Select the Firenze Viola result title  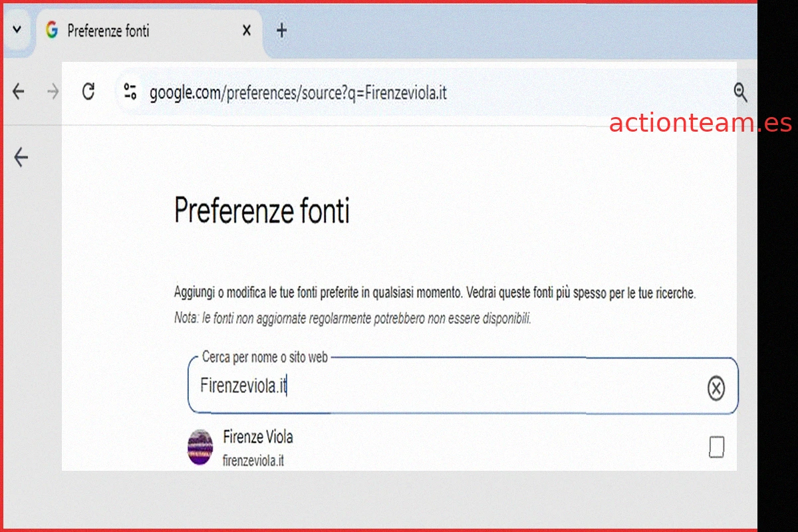(x=258, y=437)
